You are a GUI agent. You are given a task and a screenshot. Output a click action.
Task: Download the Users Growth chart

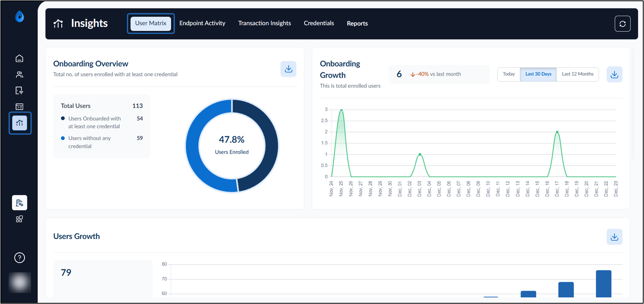614,237
